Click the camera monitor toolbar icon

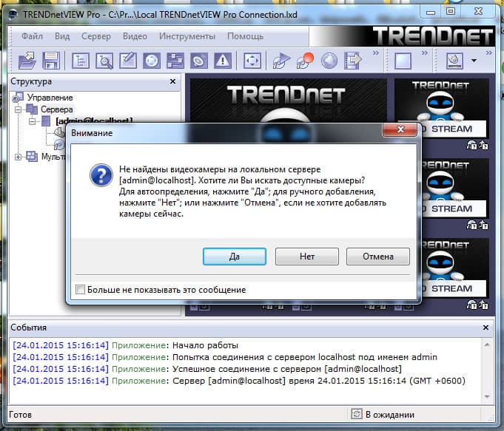point(455,61)
